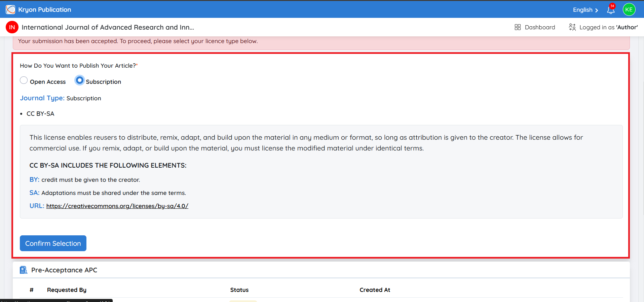Click the 'Pre-Acceptance APC' heading
This screenshot has height=302, width=644.
tap(64, 270)
